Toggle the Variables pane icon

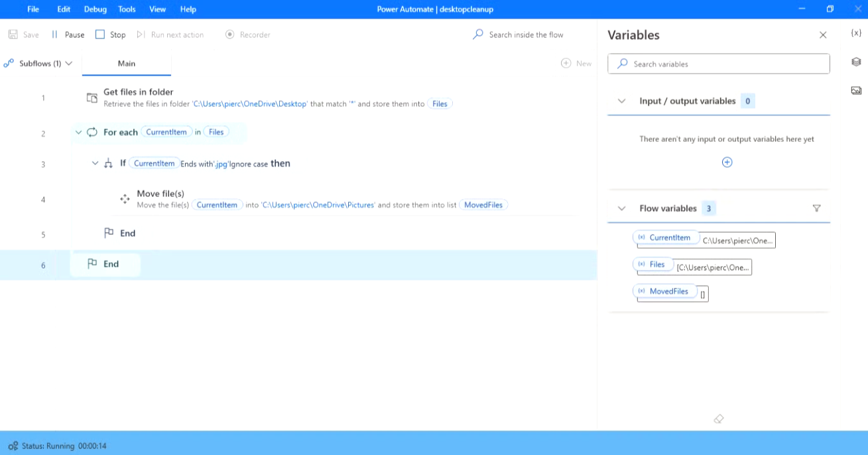[856, 33]
